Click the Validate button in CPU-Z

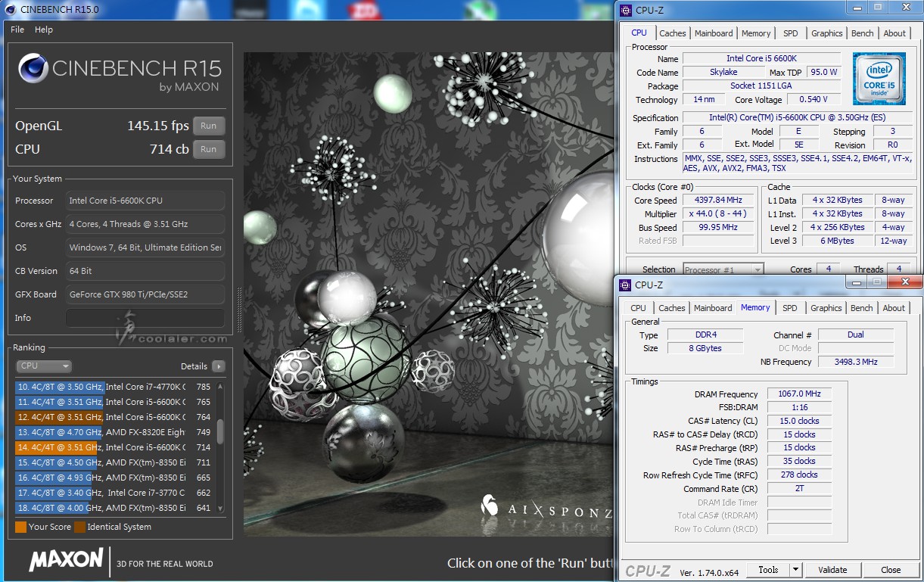click(833, 570)
